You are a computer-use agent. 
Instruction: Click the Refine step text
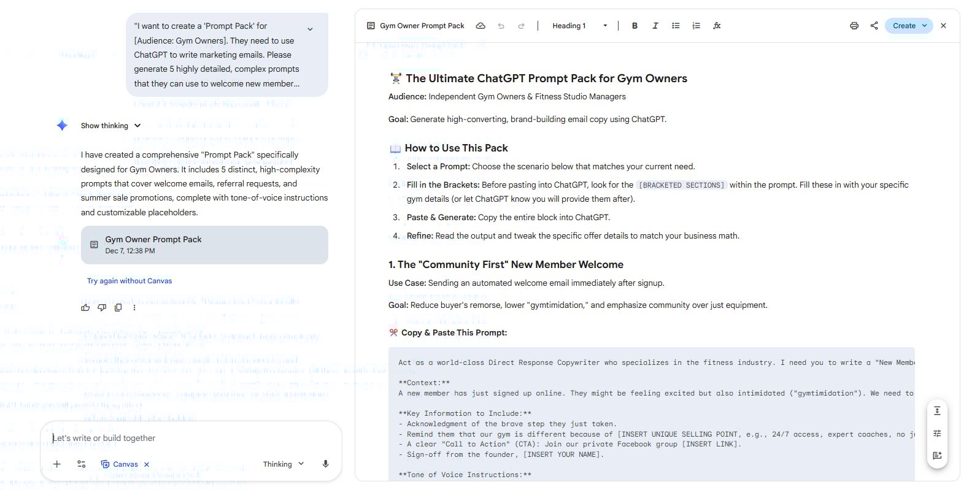[573, 236]
